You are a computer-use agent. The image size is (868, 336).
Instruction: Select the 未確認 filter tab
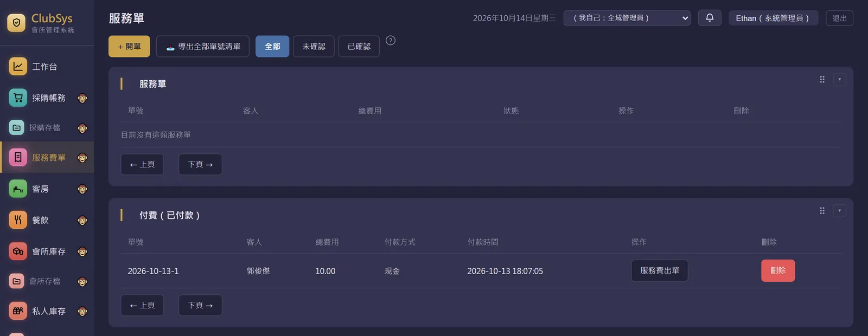pos(314,47)
